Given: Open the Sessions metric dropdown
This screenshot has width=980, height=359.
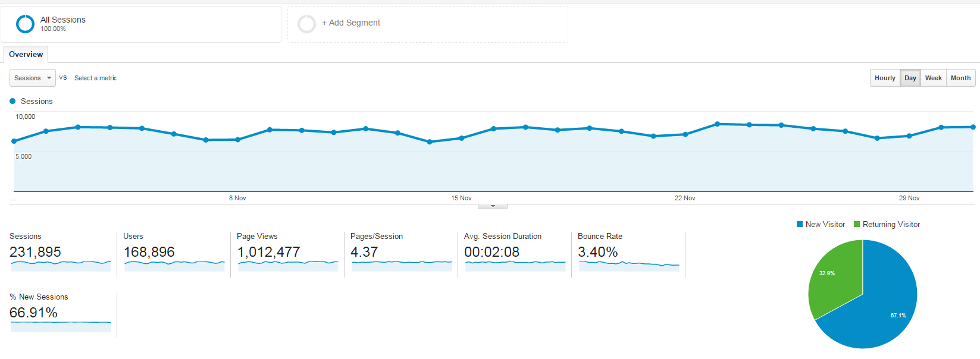Looking at the screenshot, I should pyautogui.click(x=33, y=78).
